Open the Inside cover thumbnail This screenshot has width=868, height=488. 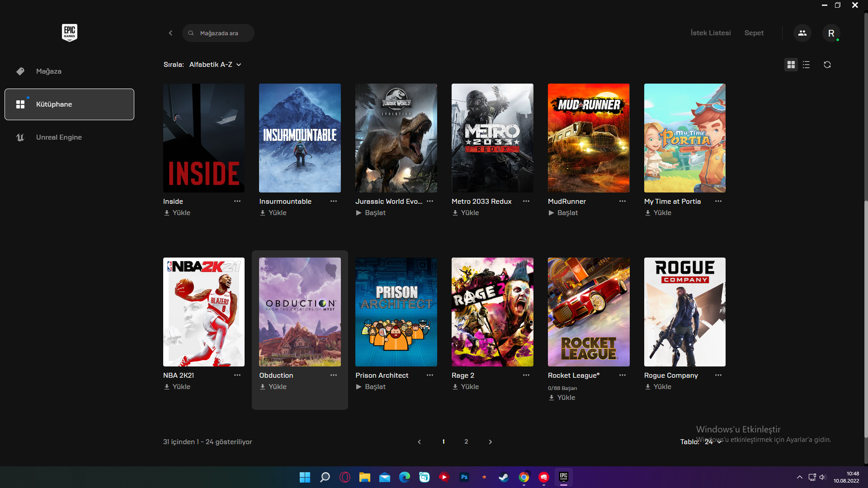pos(204,138)
